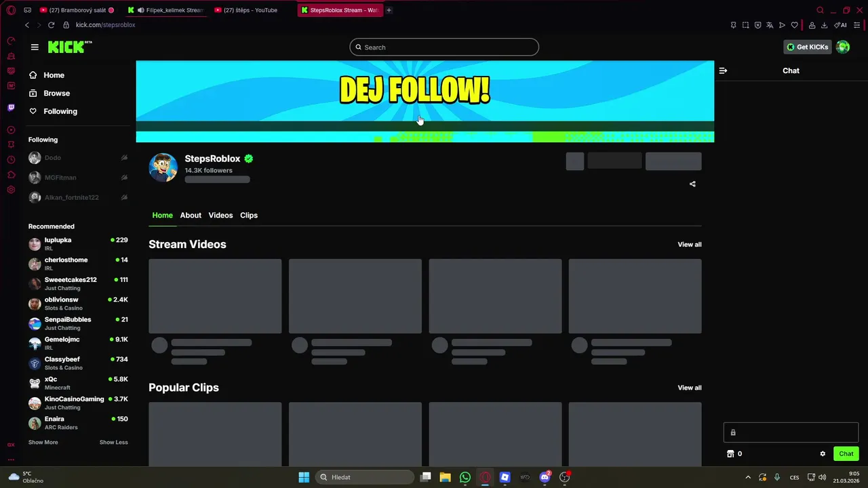Open followed channel Alkan_fortnite122
The height and width of the screenshot is (488, 868).
coord(78,197)
